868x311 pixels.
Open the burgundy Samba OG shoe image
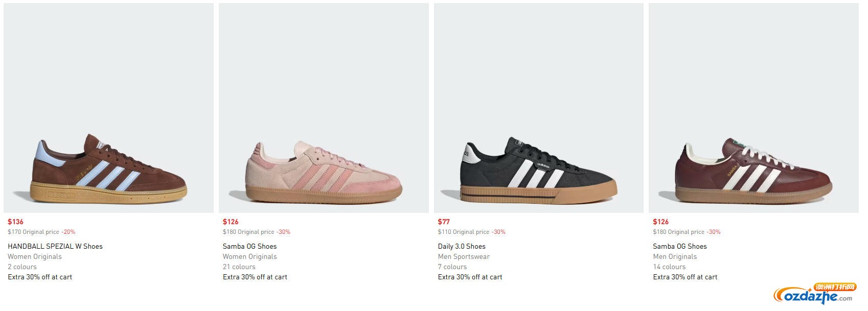(753, 108)
